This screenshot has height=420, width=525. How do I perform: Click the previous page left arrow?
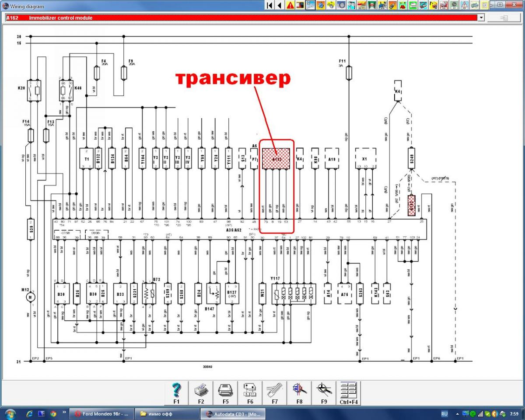coord(280,5)
